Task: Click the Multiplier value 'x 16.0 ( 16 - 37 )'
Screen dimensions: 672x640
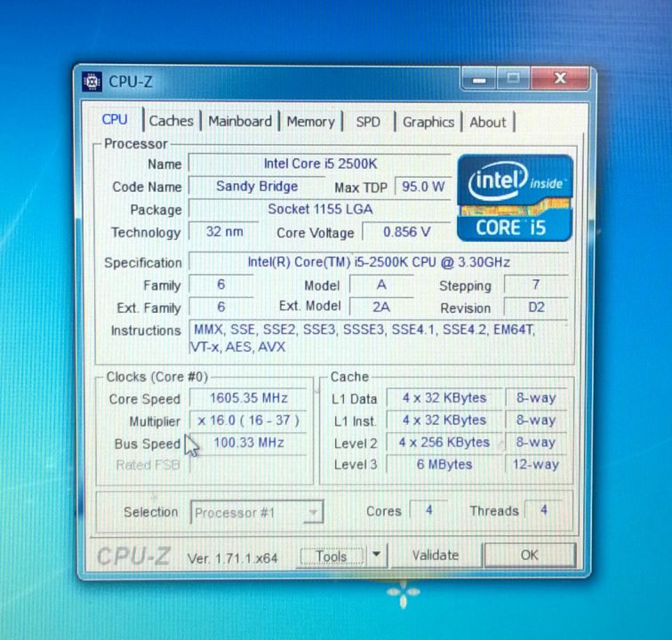Action: [249, 420]
